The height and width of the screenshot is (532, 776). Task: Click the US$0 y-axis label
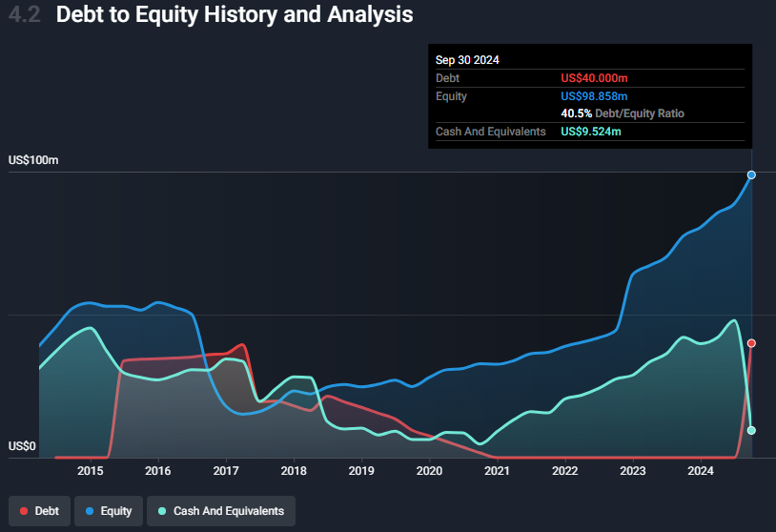[x=22, y=446]
